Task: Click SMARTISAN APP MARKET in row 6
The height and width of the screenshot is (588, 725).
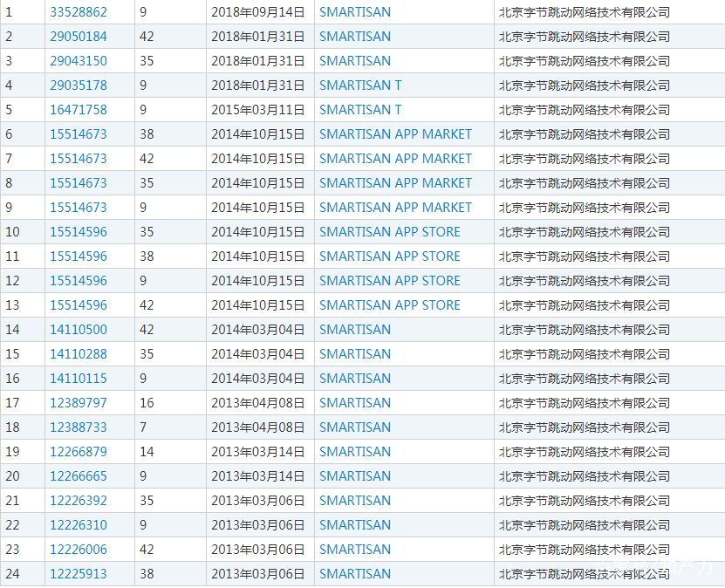Action: point(395,134)
